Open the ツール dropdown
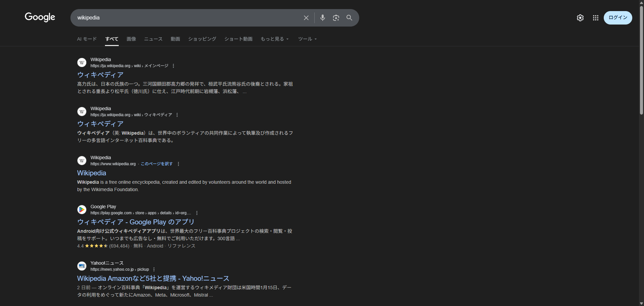Image resolution: width=644 pixels, height=306 pixels. pyautogui.click(x=307, y=39)
